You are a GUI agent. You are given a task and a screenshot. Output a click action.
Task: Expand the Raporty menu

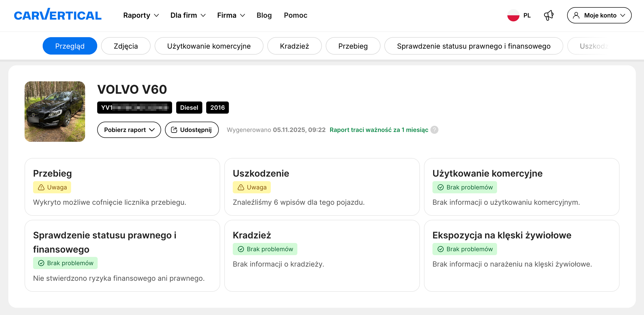coord(141,15)
